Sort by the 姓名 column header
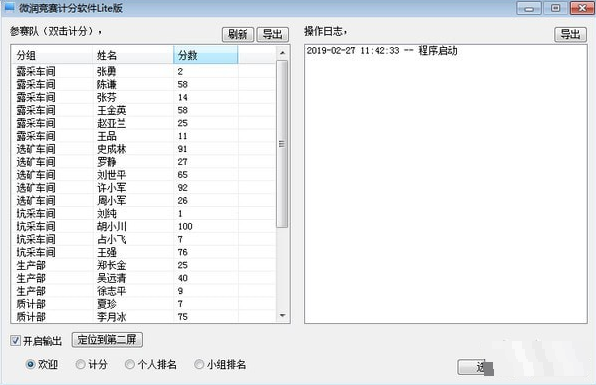The width and height of the screenshot is (596, 385). [x=133, y=55]
